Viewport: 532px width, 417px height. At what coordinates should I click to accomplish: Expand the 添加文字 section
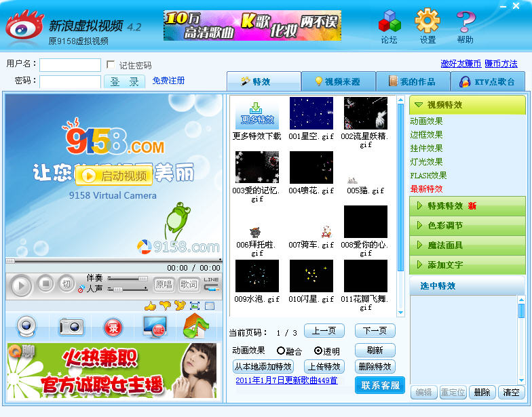point(467,264)
